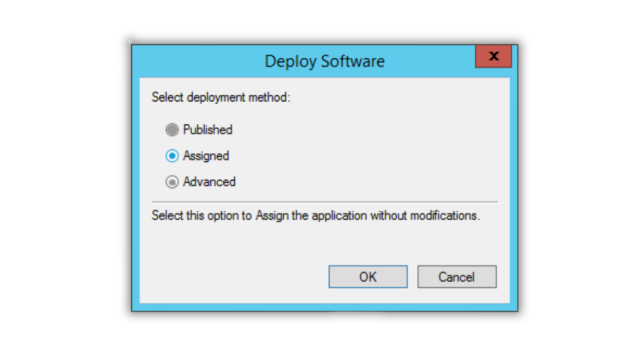Confirm deployment with the OK button

tap(368, 277)
